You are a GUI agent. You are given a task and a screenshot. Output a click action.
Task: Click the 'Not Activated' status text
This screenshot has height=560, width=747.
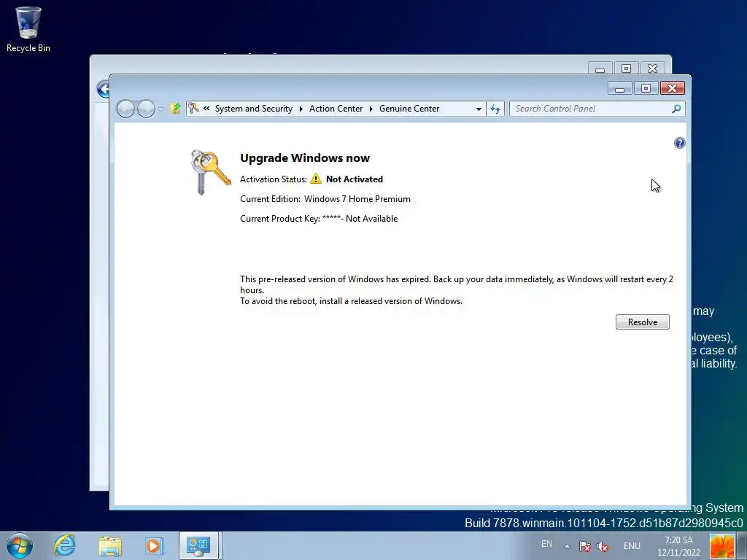tap(355, 179)
